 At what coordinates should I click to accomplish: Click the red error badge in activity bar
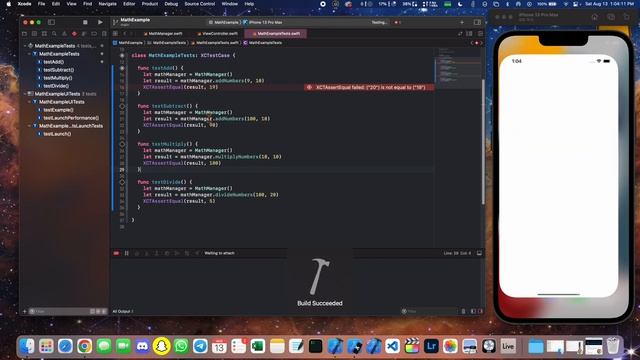[x=397, y=22]
